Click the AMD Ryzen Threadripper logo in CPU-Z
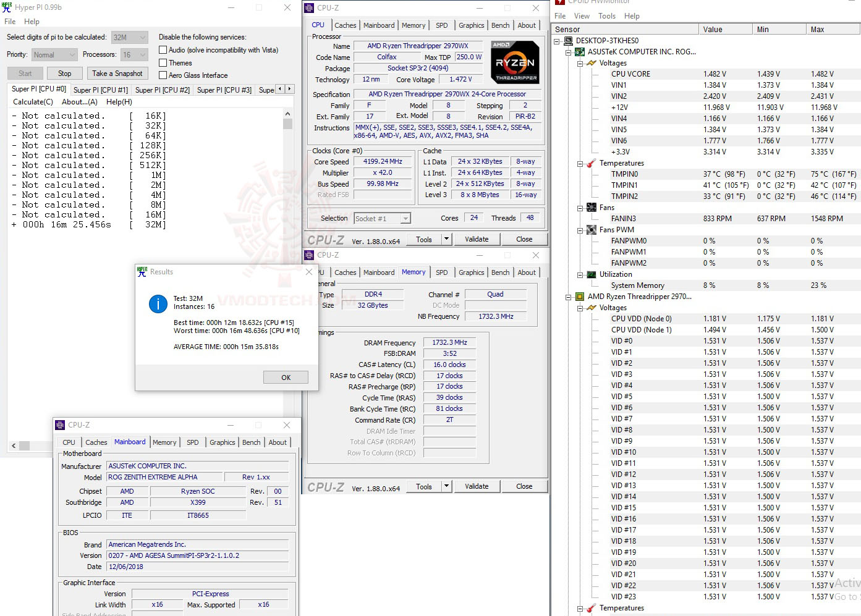Screen dimensions: 861x616 (x=515, y=61)
